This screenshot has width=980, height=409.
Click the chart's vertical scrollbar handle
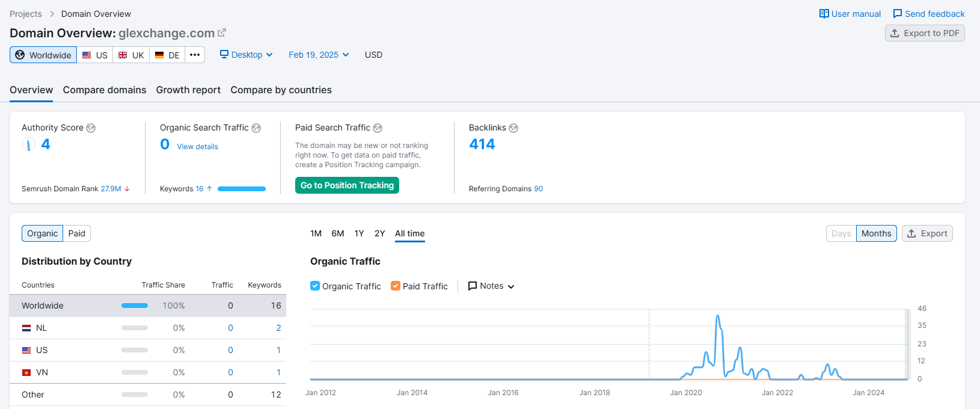[x=908, y=344]
